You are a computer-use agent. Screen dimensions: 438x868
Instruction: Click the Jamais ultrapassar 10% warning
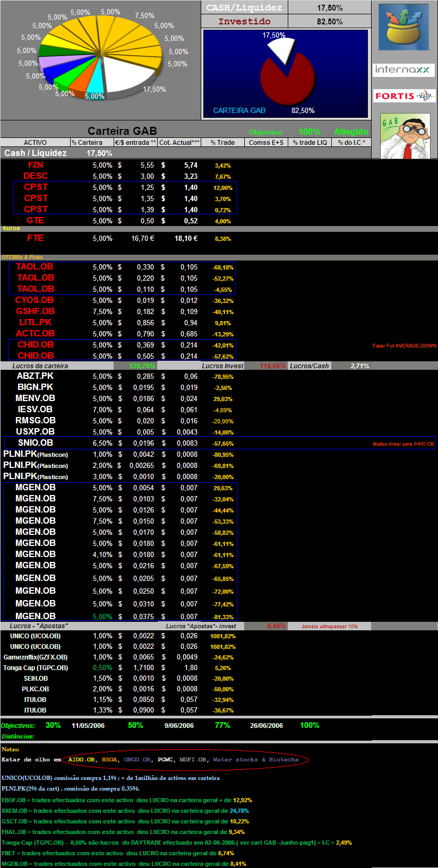(x=330, y=627)
